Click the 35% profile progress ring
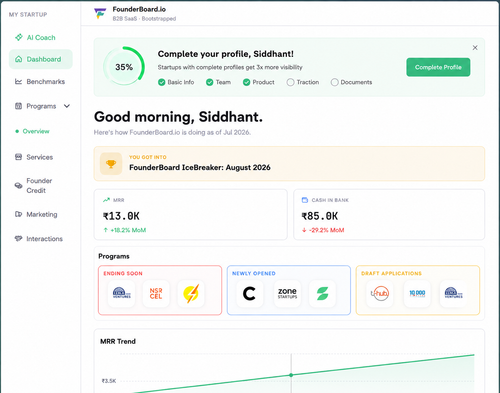Viewport: 500px width, 393px height. (x=124, y=66)
